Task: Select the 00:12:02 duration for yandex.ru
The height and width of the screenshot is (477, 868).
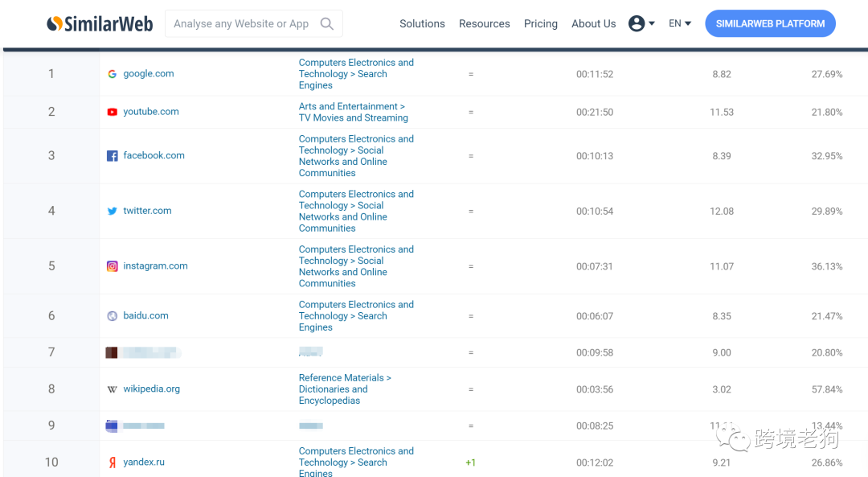Action: pos(595,463)
